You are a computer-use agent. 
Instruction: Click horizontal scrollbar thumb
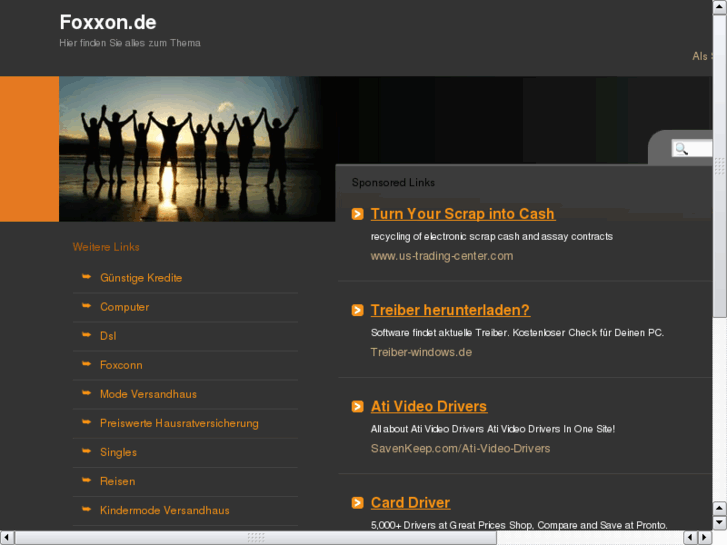click(x=256, y=538)
